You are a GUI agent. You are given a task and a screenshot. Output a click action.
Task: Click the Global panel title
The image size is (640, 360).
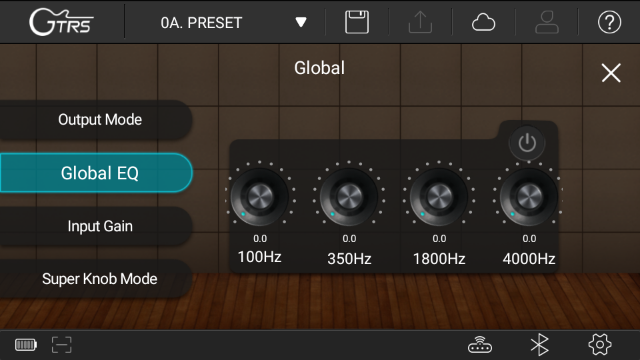pyautogui.click(x=320, y=68)
